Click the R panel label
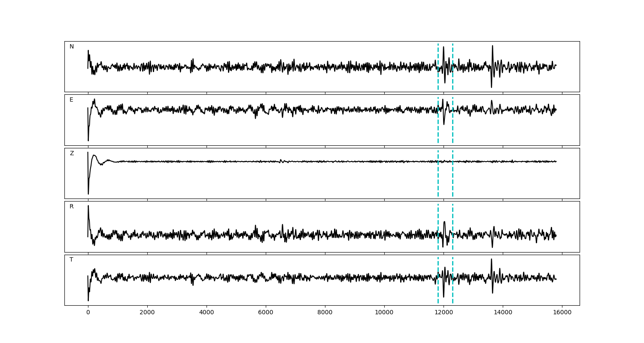This screenshot has width=644, height=343. tap(72, 207)
